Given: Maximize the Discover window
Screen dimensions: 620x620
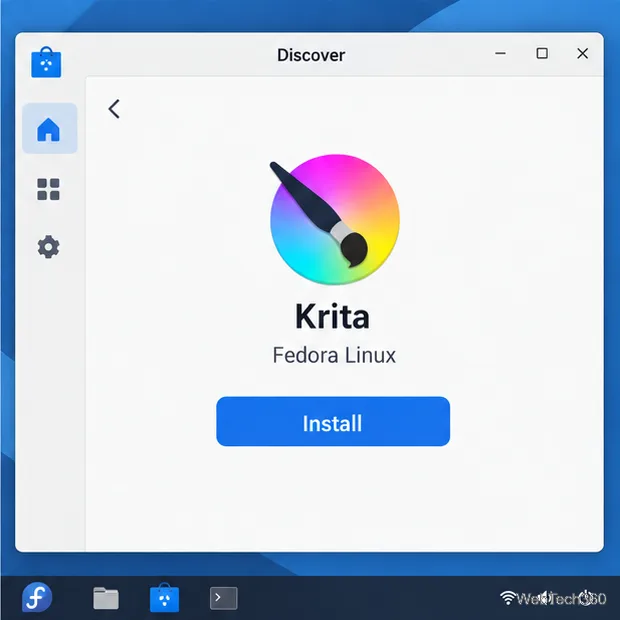Looking at the screenshot, I should click(542, 53).
